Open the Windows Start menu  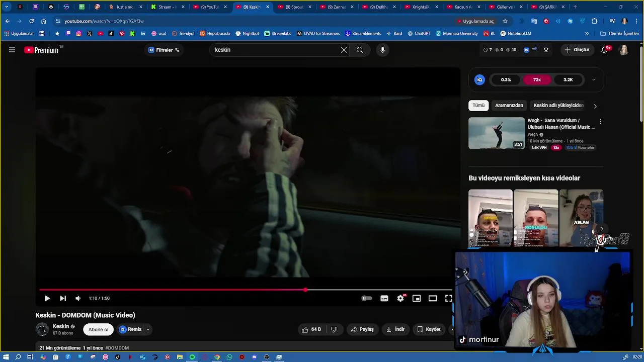[x=6, y=357]
